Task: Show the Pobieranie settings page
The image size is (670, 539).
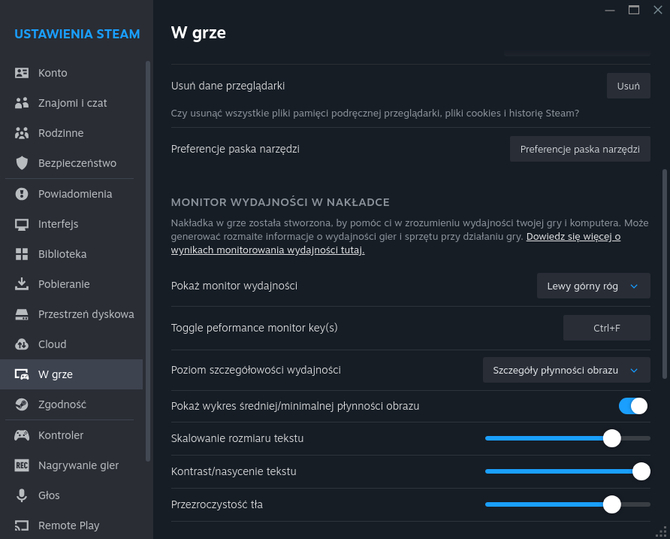Action: (x=71, y=284)
